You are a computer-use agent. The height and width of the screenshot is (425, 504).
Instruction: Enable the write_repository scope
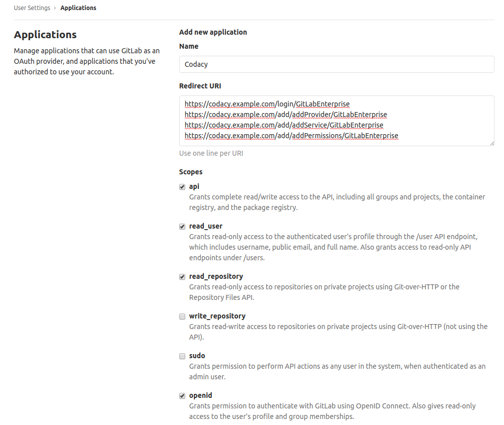click(x=182, y=316)
